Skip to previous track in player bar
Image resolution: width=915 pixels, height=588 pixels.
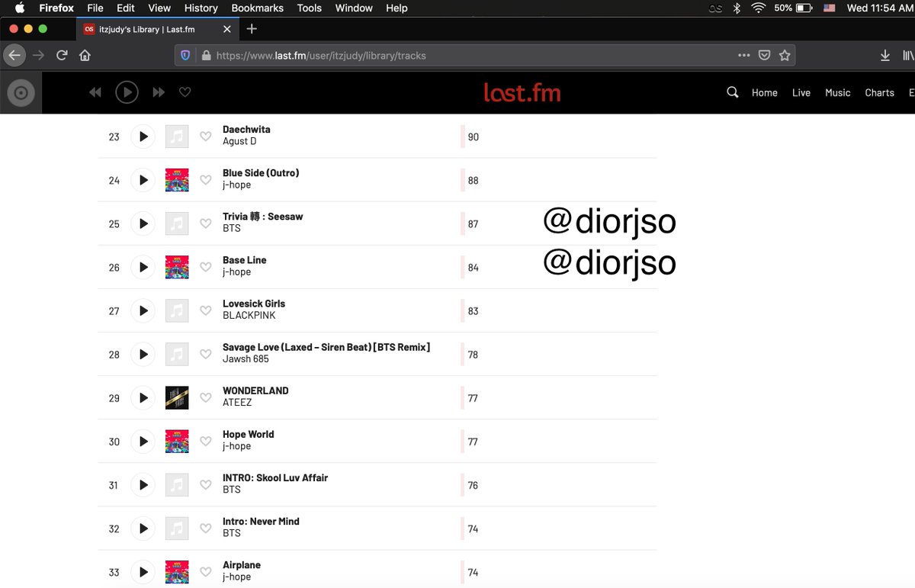coord(95,92)
